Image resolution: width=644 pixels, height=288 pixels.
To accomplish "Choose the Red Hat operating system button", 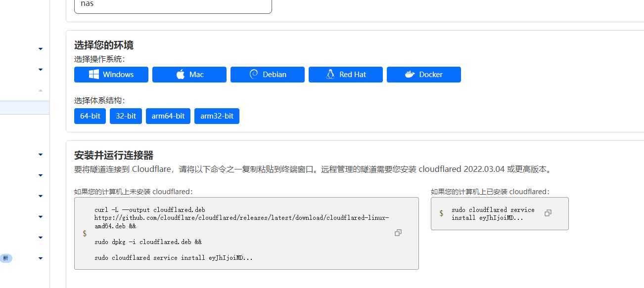I will pyautogui.click(x=345, y=75).
